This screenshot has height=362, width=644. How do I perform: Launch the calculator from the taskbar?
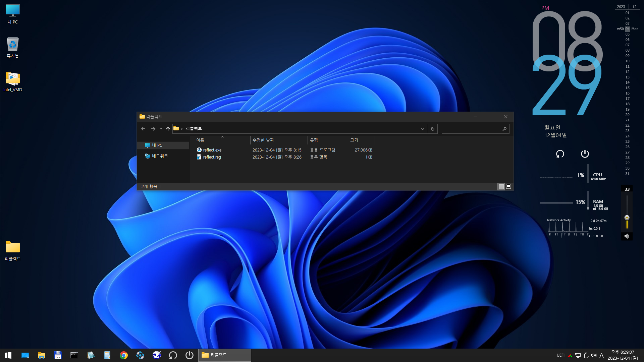107,355
